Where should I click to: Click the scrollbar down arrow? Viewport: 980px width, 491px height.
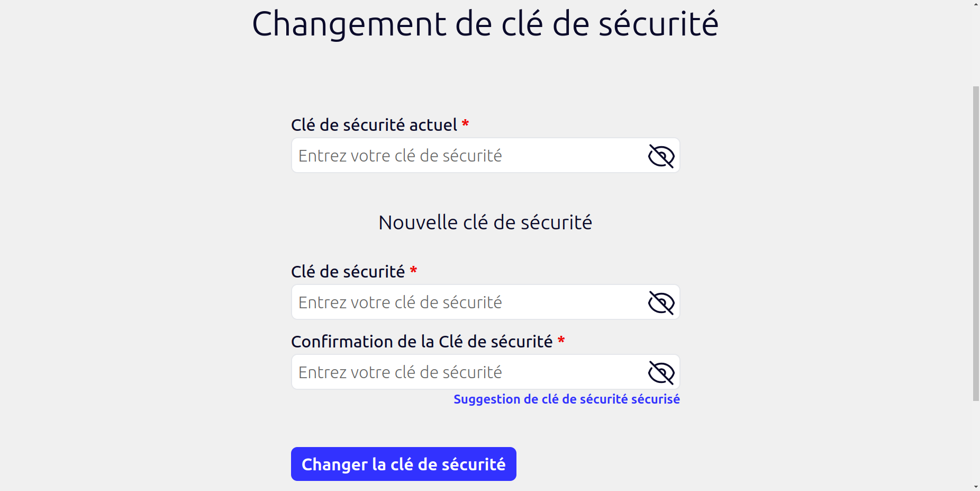pos(975,486)
